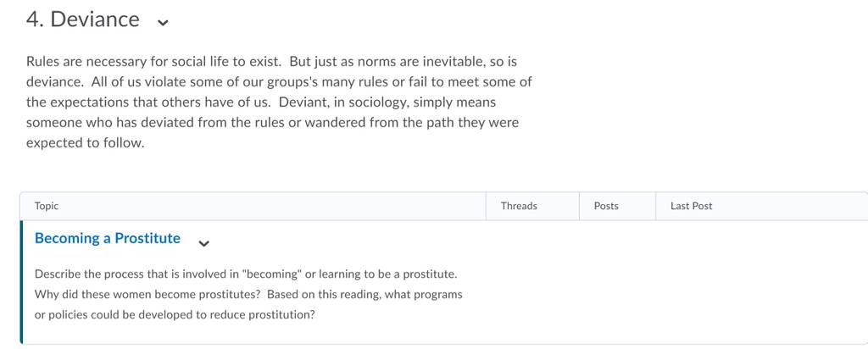Screen dimensions: 868x349
Task: Click the line beginning "deviance. All of us violate"
Action: [279, 82]
